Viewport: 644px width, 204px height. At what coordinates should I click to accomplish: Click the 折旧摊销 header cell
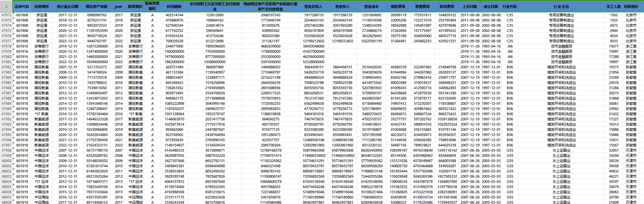(x=174, y=7)
